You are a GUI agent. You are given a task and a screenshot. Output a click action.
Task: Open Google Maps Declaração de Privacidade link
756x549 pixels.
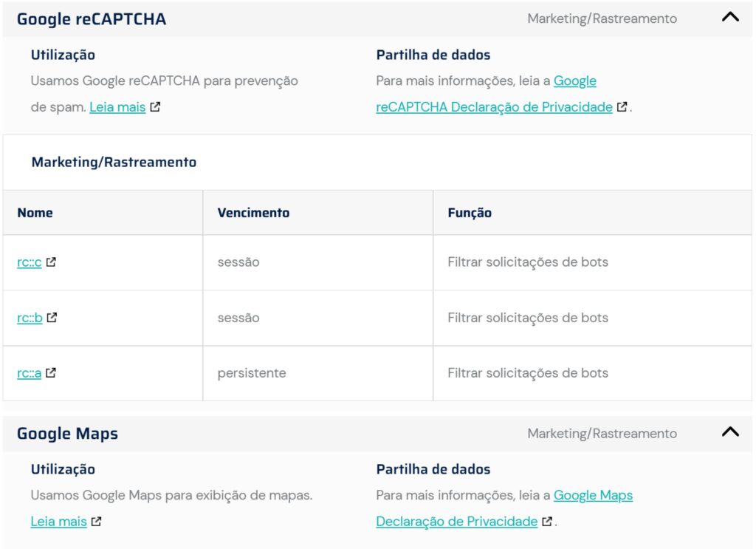coord(456,522)
